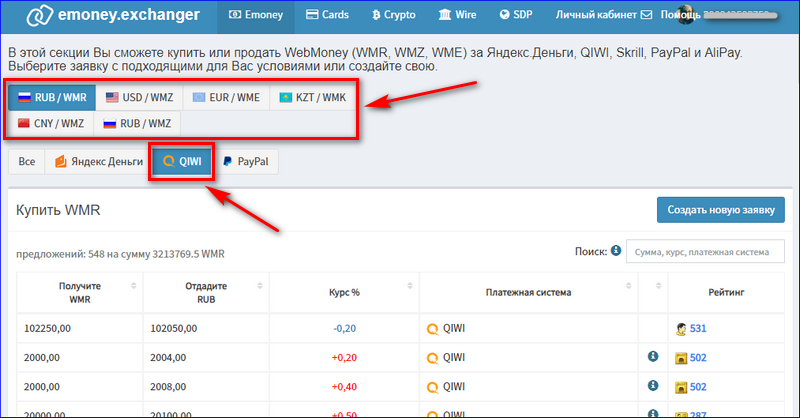Open rating 502 link in 2008,00 row
Viewport: 800px width, 418px height.
[698, 386]
